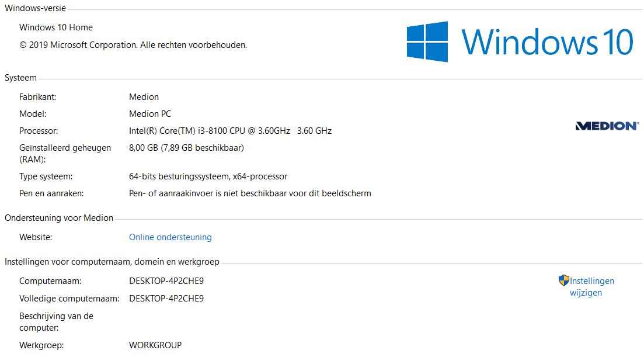
Task: Click the Windows flag logo icon
Action: tap(427, 41)
